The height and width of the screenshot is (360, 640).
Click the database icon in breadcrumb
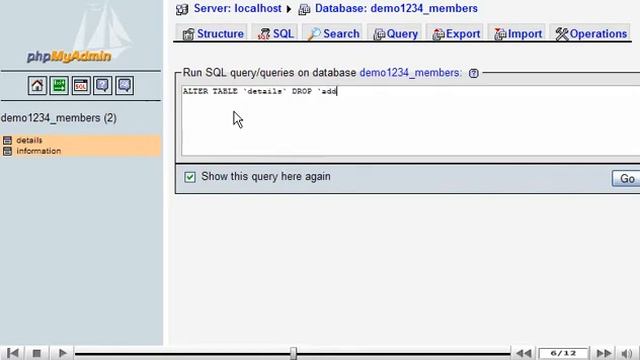click(304, 9)
